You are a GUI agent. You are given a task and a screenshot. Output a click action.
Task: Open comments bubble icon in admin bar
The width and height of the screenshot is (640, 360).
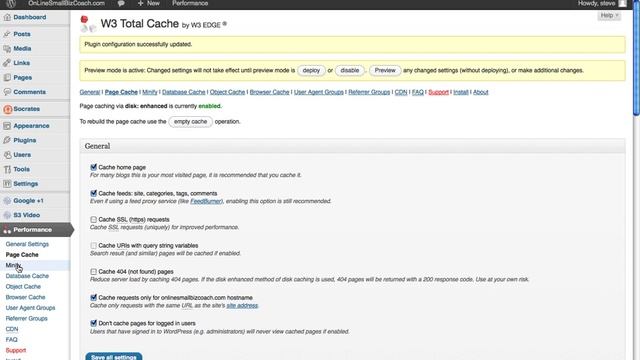point(121,3)
